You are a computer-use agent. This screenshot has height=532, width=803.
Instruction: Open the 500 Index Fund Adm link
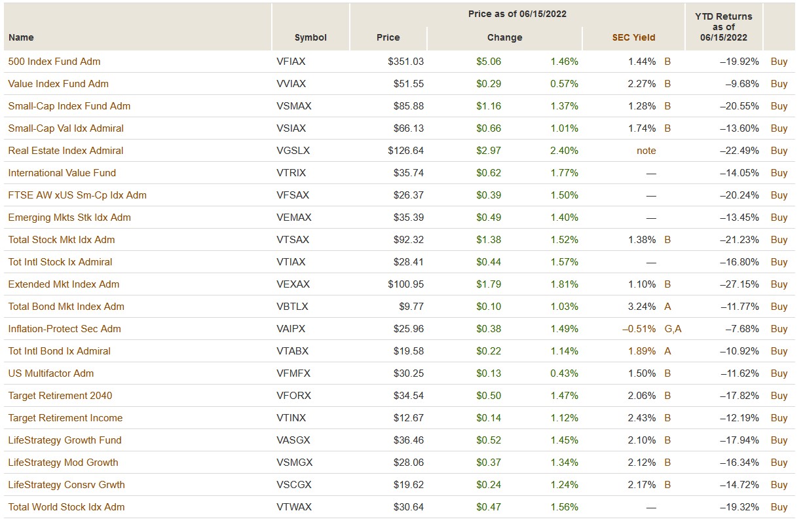(x=54, y=62)
